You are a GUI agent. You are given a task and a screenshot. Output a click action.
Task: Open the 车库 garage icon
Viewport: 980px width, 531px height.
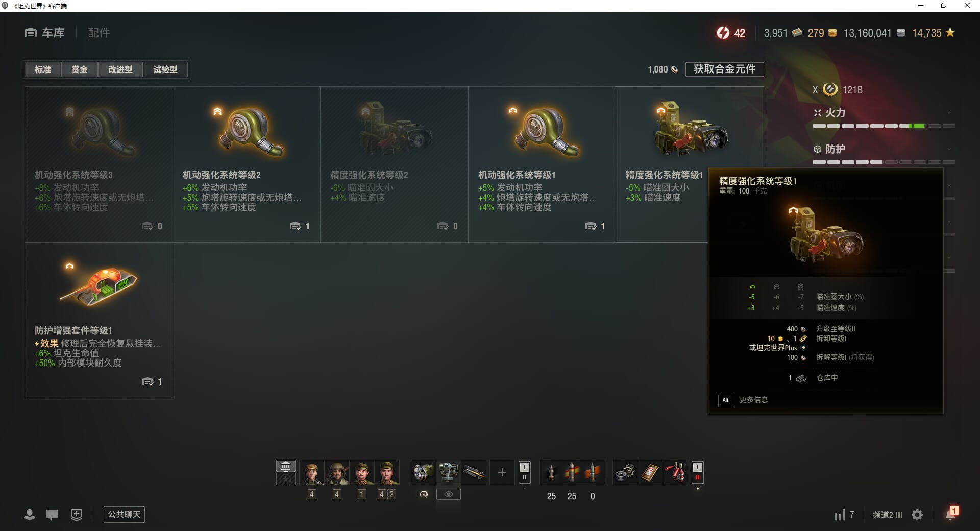[31, 33]
